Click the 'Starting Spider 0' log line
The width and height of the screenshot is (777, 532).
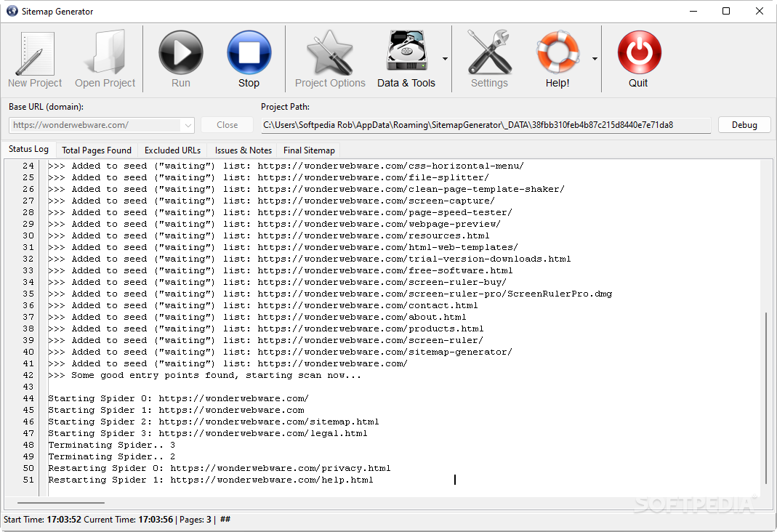(x=178, y=399)
